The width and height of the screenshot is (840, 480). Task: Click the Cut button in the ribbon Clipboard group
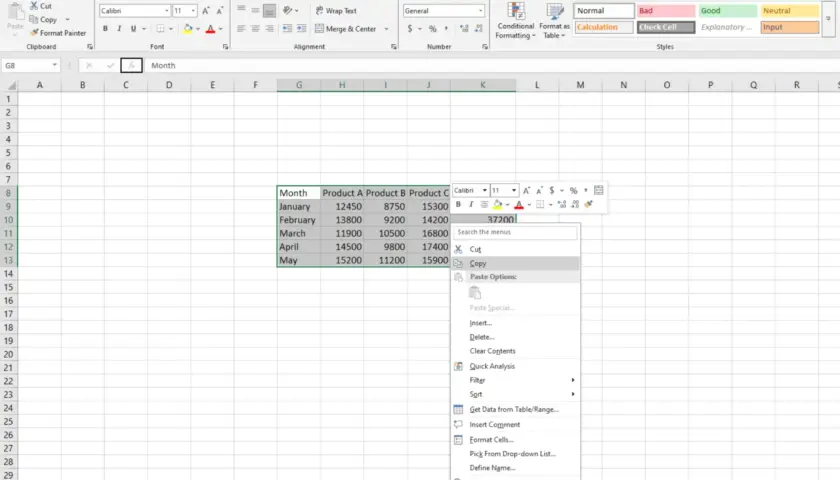pos(41,6)
